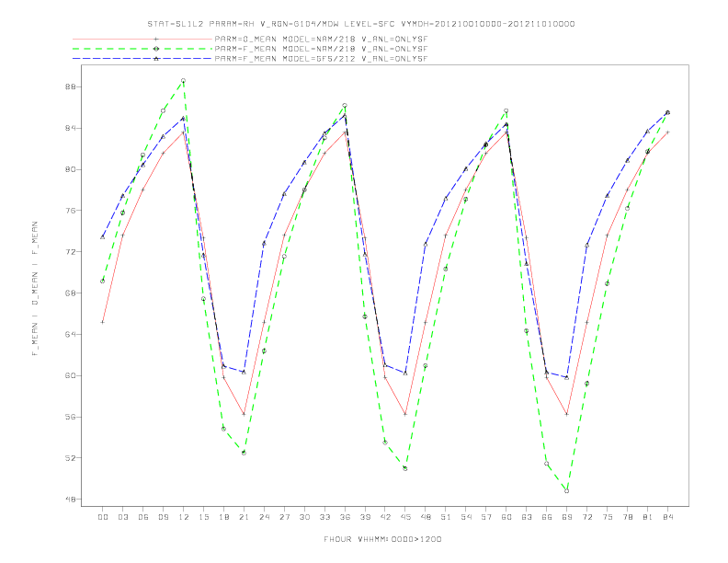Screen dimensions: 728x563
Task: Click x-axis tick label 24
Action: click(x=264, y=517)
